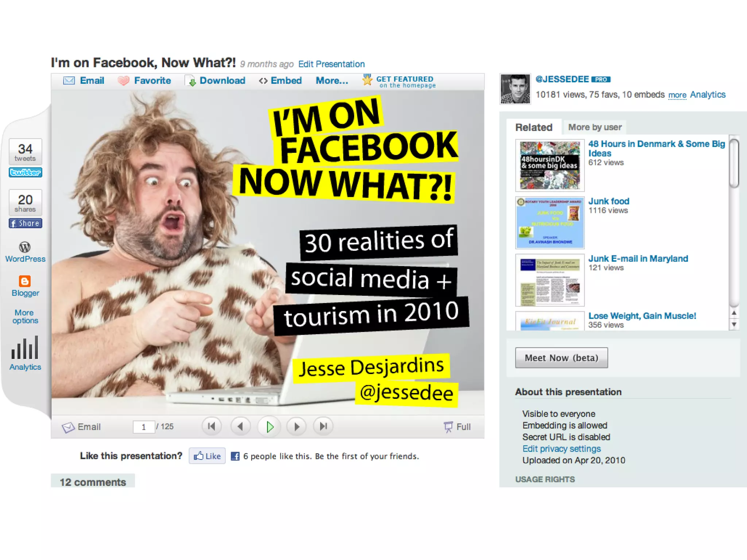Image resolution: width=747 pixels, height=560 pixels.
Task: Jump to the first slide
Action: point(212,426)
